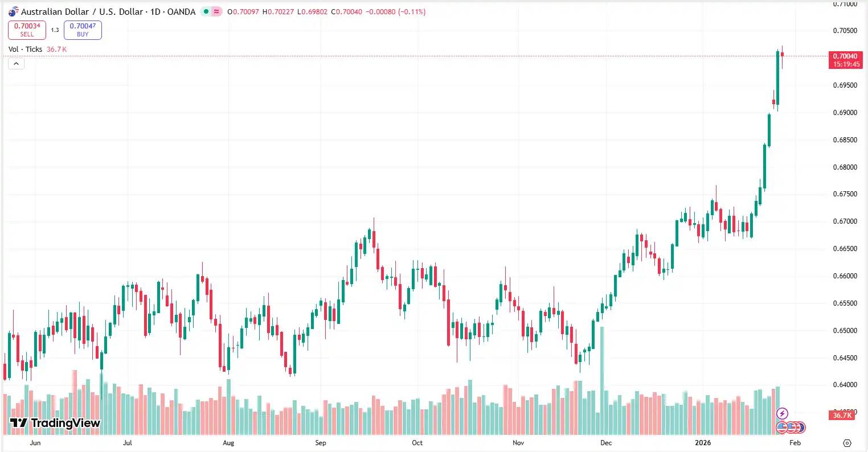Image resolution: width=868 pixels, height=452 pixels.
Task: Click the AUD/USD currency pair flag icon
Action: pyautogui.click(x=14, y=11)
